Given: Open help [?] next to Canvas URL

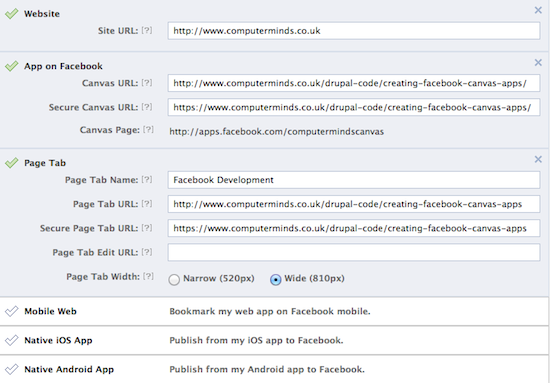Looking at the screenshot, I should pyautogui.click(x=147, y=83).
